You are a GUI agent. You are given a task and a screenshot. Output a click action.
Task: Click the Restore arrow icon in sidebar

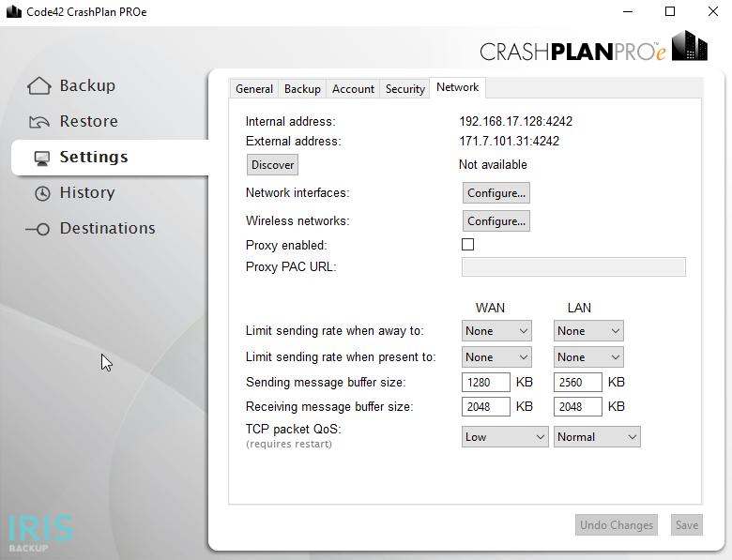pos(38,122)
